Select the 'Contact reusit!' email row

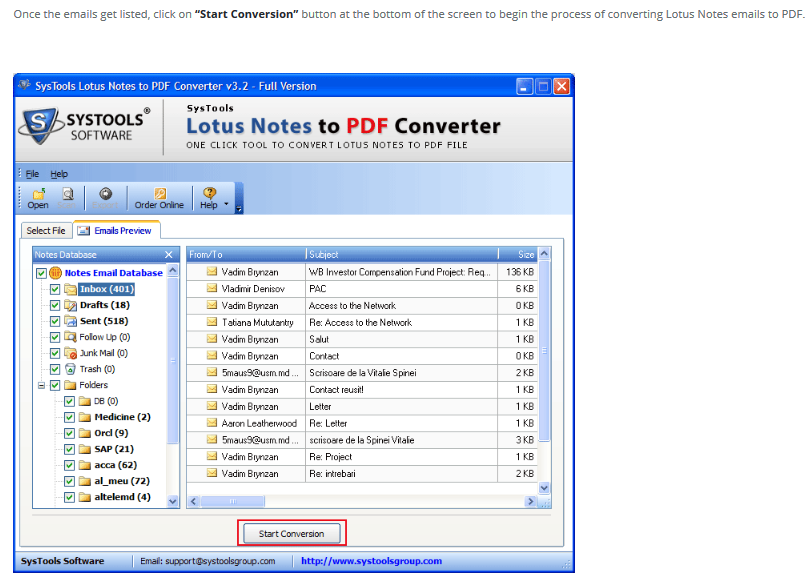pyautogui.click(x=361, y=389)
